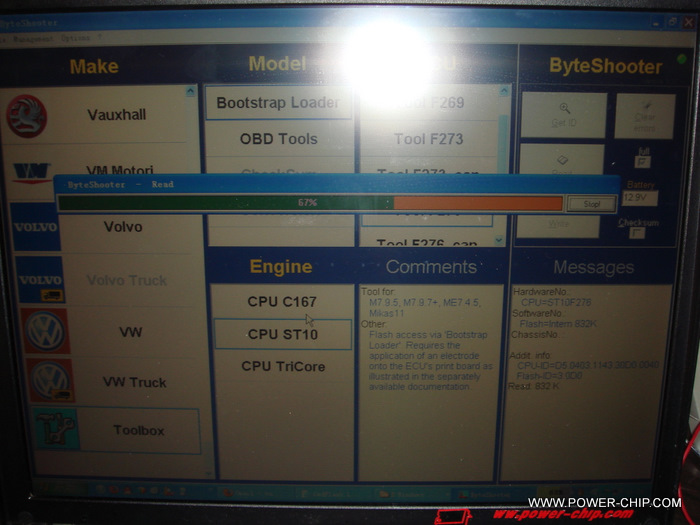Select the Volvo Truck logo icon

(x=41, y=279)
